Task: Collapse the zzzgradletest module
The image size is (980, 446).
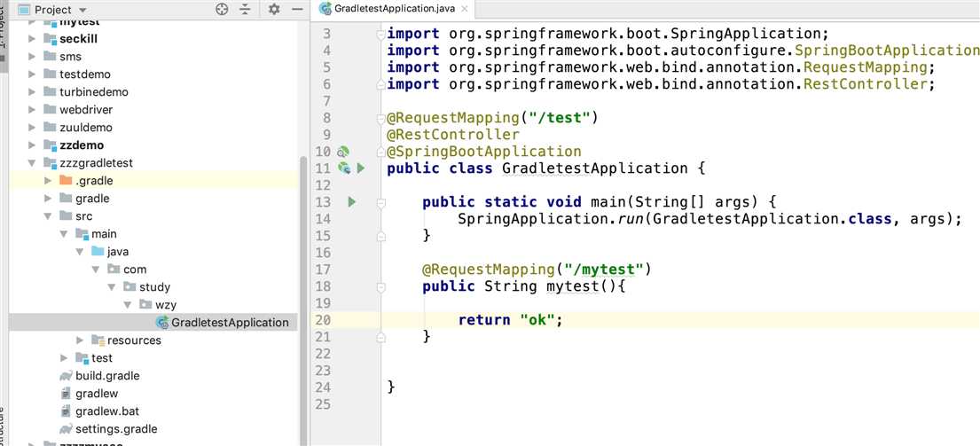Action: 32,163
